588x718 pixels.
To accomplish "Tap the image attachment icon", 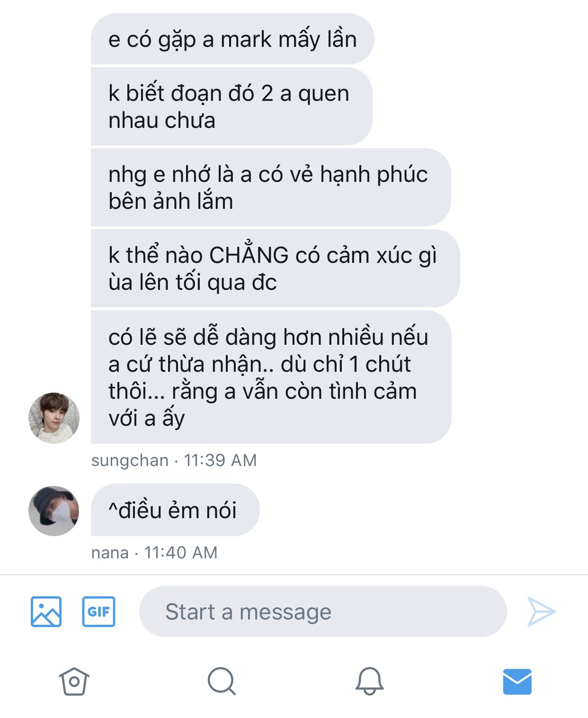I will pyautogui.click(x=46, y=611).
